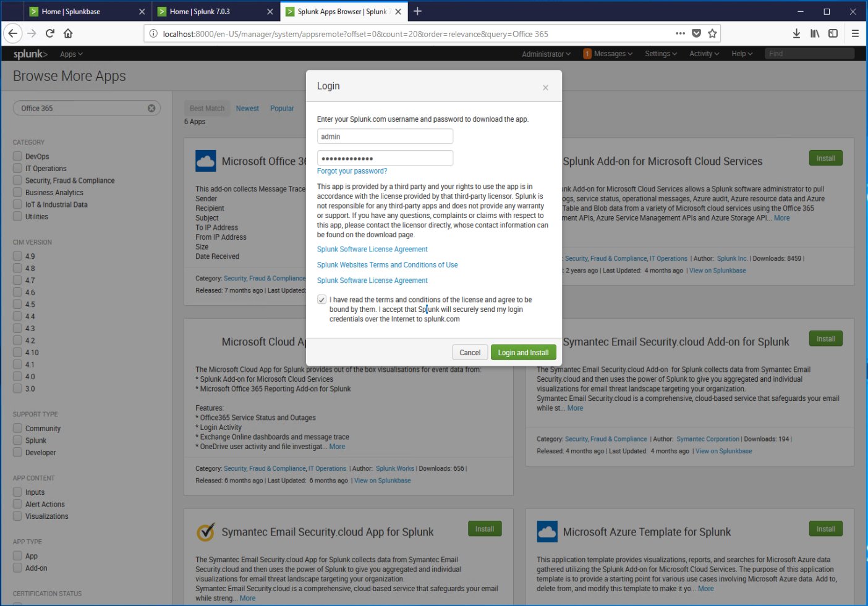Click inside the password input field
The width and height of the screenshot is (868, 606).
[x=385, y=158]
